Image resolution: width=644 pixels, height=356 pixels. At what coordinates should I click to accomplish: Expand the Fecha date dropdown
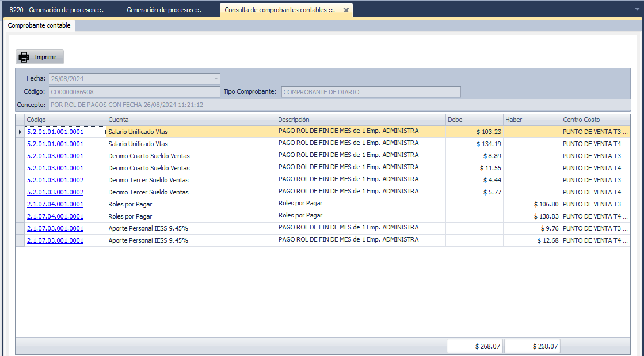pyautogui.click(x=216, y=79)
